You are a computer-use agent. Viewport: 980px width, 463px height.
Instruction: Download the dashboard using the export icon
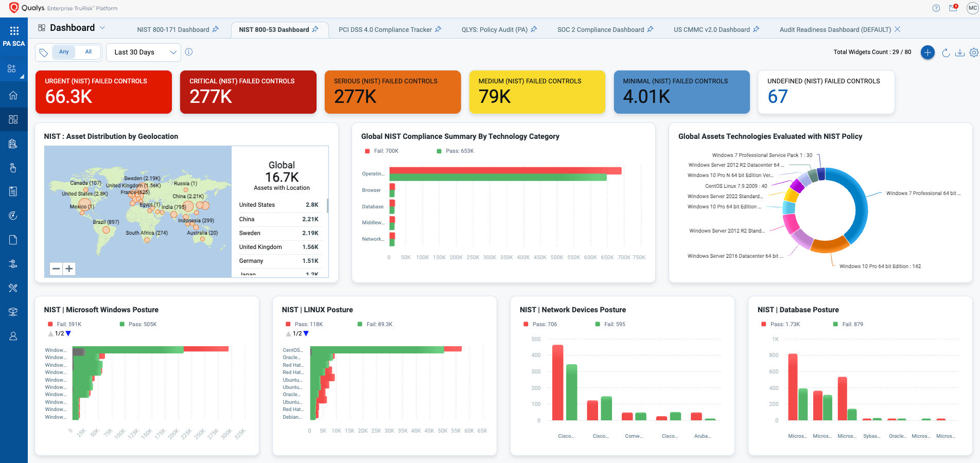[960, 52]
